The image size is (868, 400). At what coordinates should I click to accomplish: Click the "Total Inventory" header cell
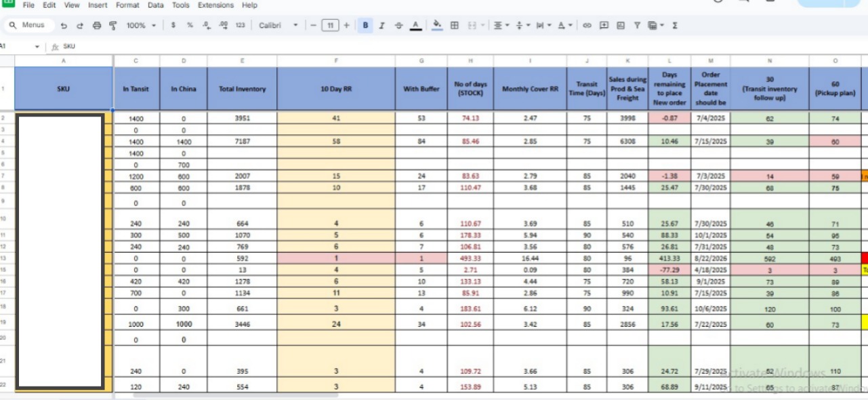[x=242, y=88]
